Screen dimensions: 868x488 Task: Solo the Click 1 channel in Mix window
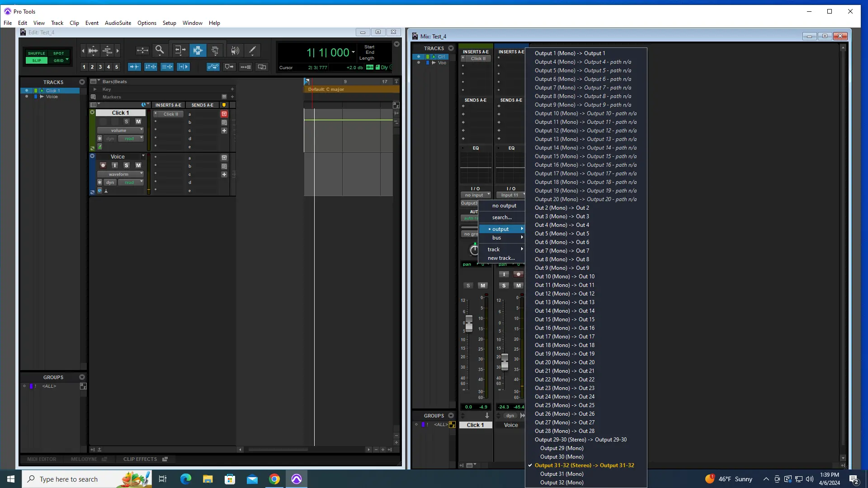pyautogui.click(x=468, y=286)
